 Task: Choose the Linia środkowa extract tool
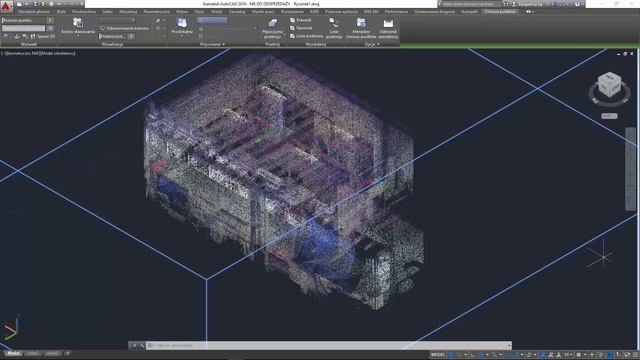click(306, 36)
